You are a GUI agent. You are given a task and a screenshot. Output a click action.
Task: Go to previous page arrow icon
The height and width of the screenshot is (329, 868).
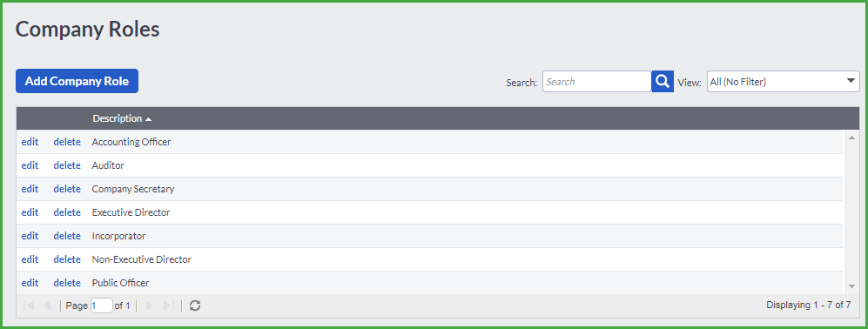pos(48,305)
